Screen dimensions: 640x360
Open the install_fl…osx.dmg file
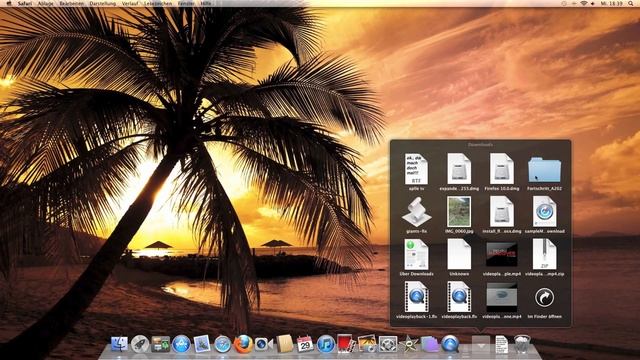pos(502,212)
